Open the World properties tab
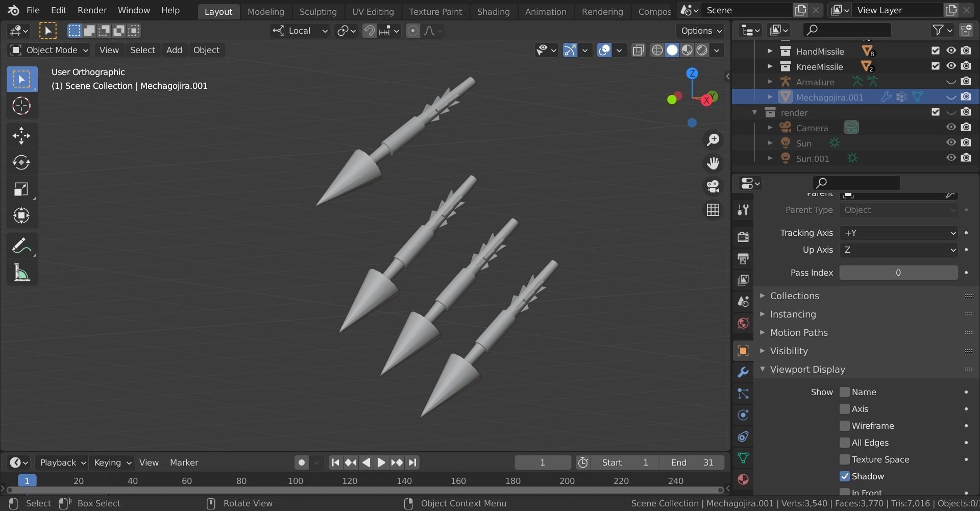 pyautogui.click(x=743, y=323)
